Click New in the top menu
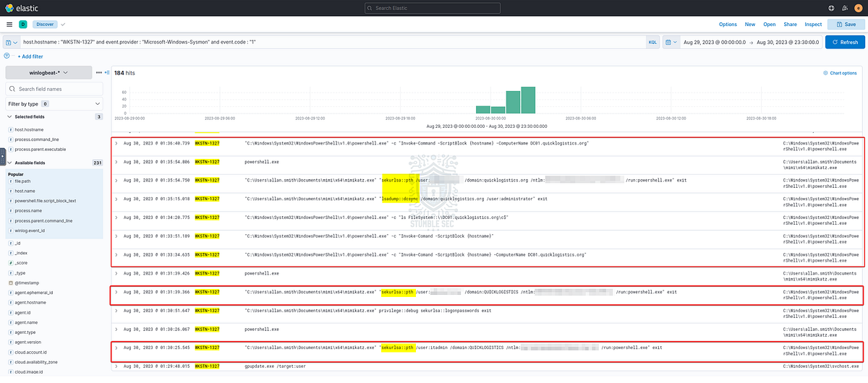The width and height of the screenshot is (868, 383). 750,25
